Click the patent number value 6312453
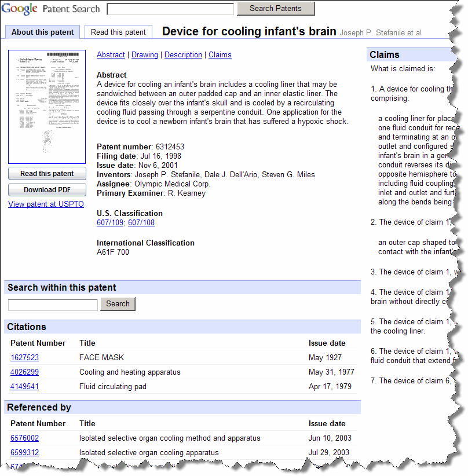 170,147
